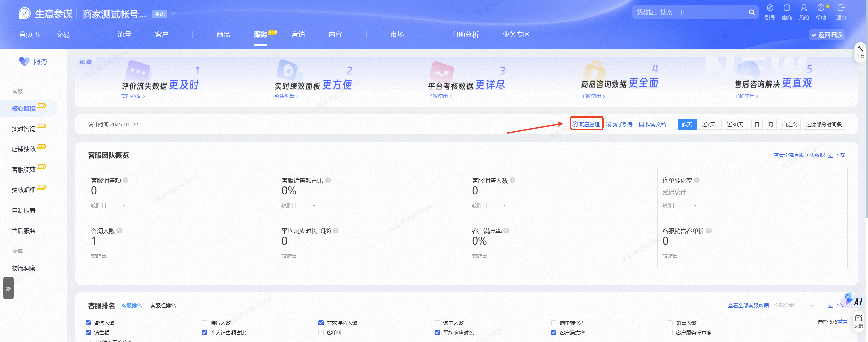Open the 我的 profile icon

(x=804, y=8)
